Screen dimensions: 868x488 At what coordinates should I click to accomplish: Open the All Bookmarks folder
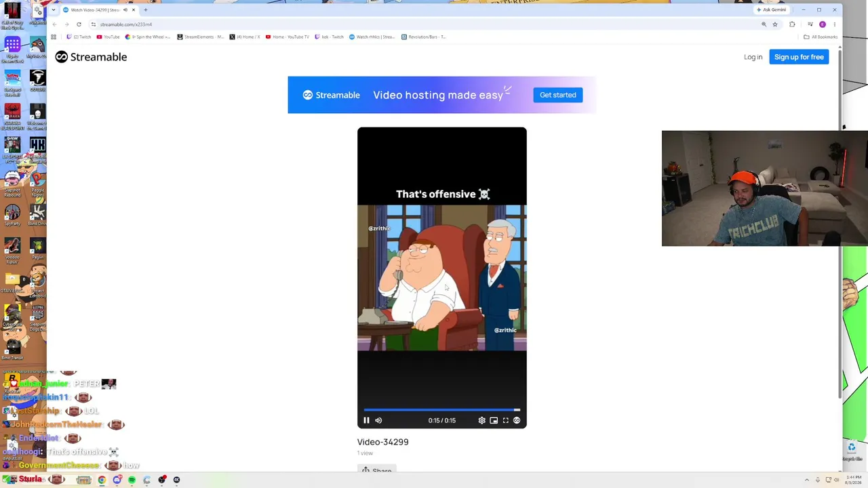[821, 37]
